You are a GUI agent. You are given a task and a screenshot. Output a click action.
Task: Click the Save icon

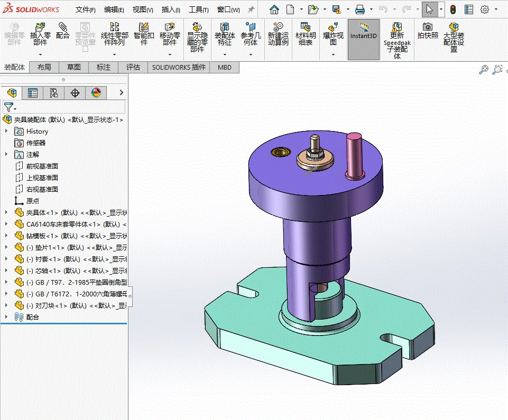pyautogui.click(x=337, y=10)
